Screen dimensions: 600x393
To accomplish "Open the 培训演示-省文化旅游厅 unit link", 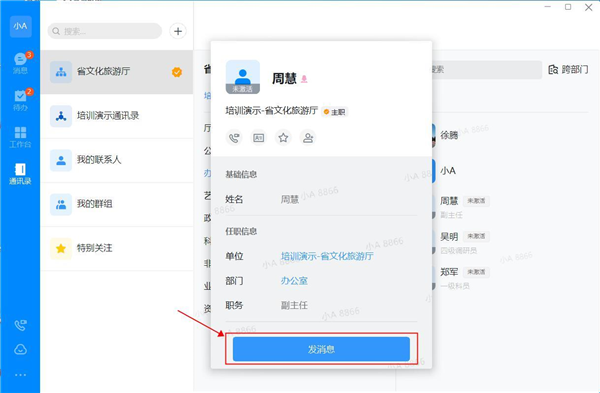I will [x=327, y=256].
